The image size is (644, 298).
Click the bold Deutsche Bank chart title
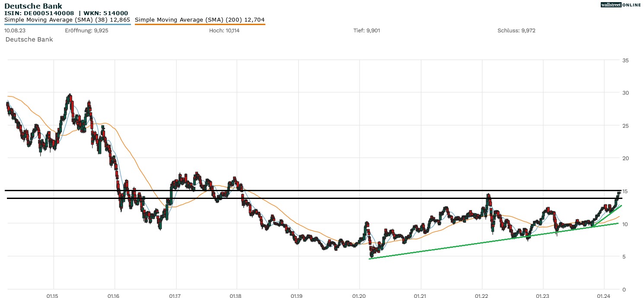(33, 6)
